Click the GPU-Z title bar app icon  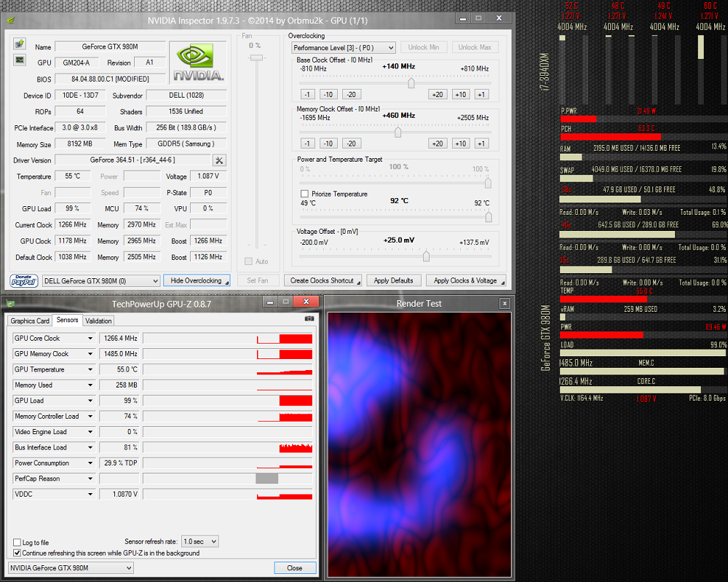point(11,304)
